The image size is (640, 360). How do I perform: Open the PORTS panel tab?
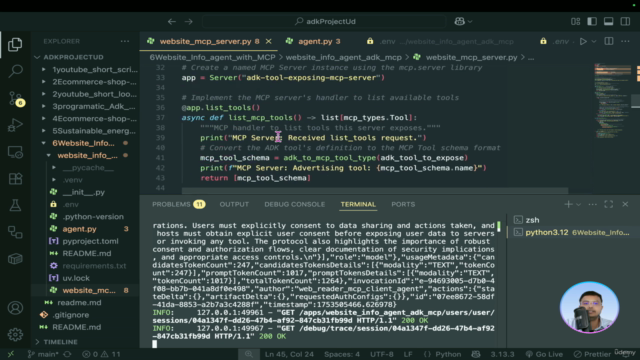(403, 204)
